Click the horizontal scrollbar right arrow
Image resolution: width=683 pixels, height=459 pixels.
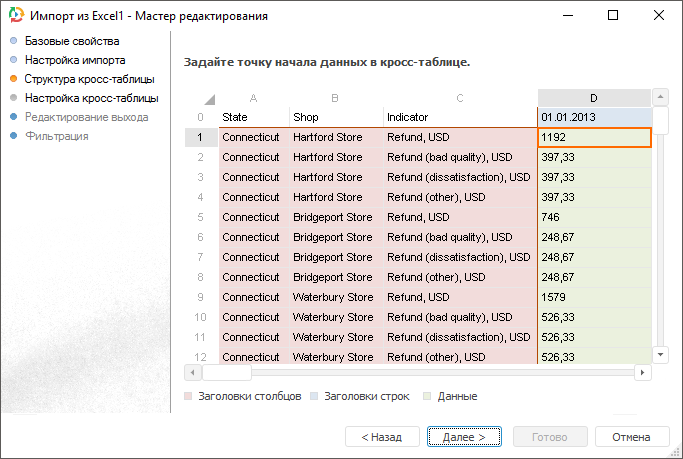(643, 373)
